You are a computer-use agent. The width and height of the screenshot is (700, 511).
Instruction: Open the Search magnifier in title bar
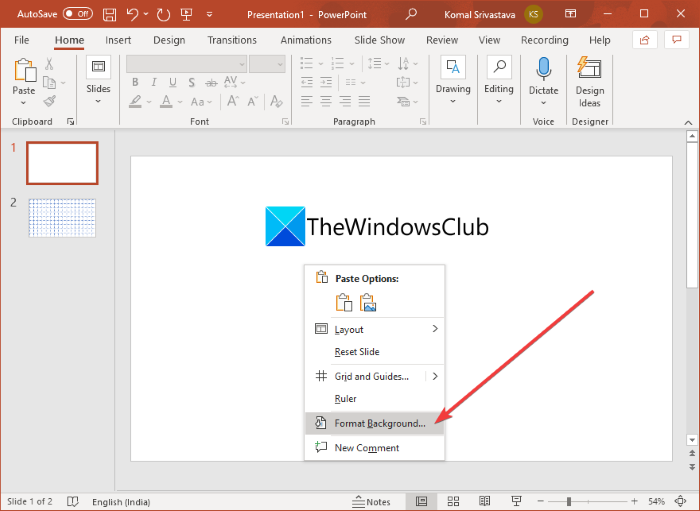(411, 14)
